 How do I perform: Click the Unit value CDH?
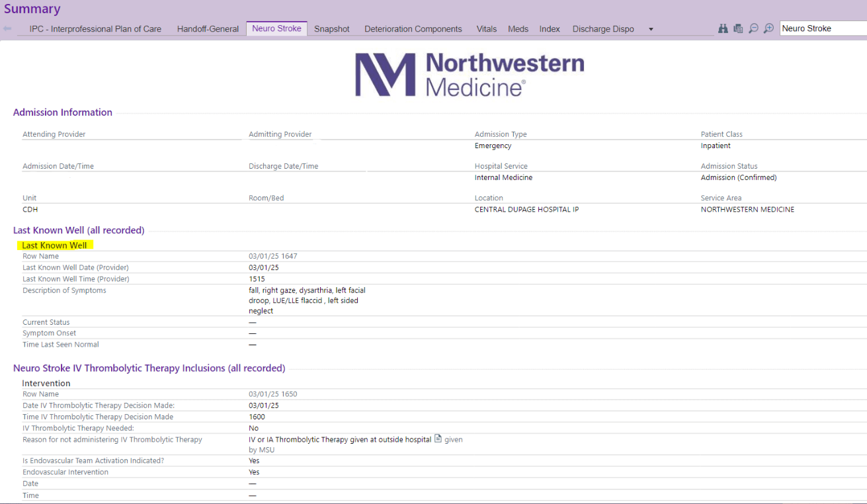[x=30, y=209]
